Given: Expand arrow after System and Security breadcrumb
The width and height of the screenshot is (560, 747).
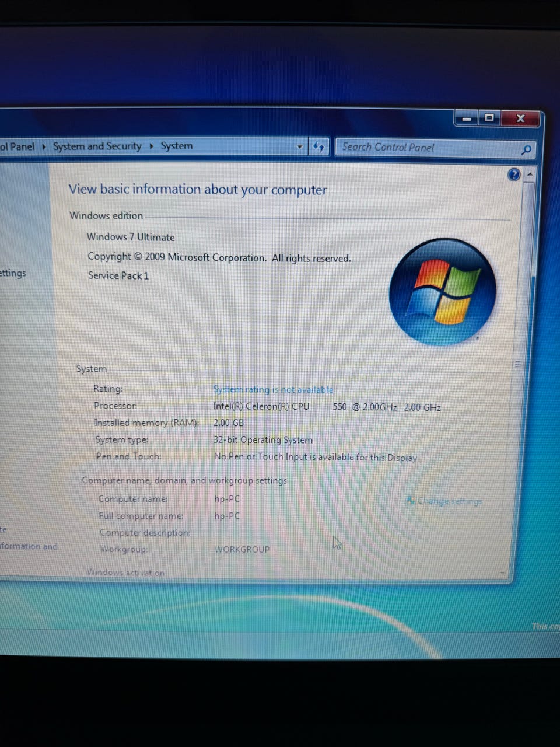Looking at the screenshot, I should (x=152, y=146).
